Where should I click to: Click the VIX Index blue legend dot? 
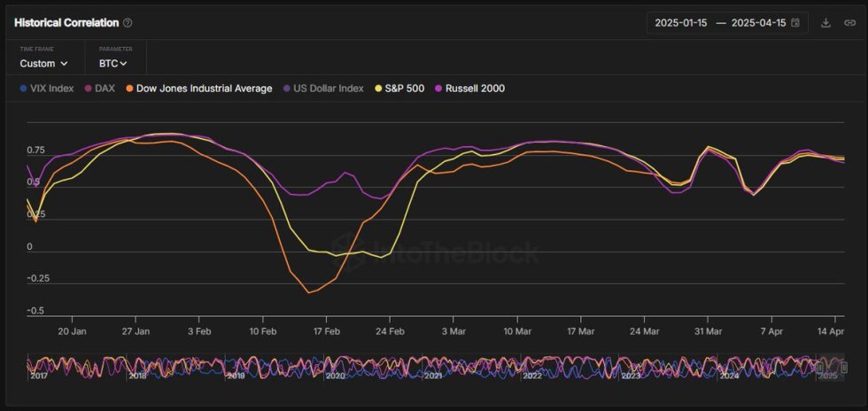pyautogui.click(x=23, y=89)
